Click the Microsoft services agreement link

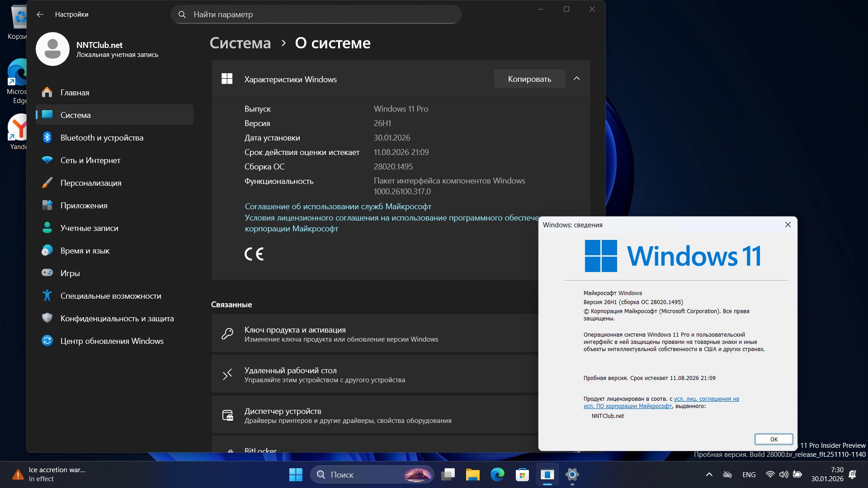point(338,206)
